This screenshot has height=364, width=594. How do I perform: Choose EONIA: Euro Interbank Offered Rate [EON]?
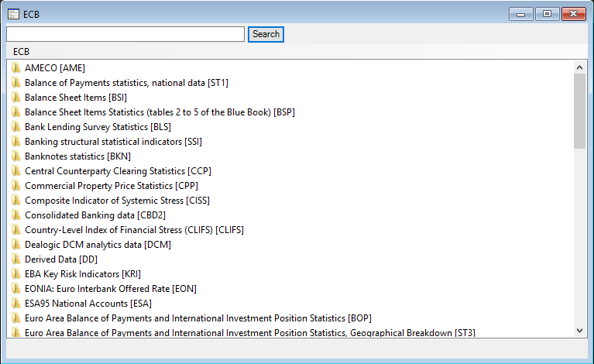111,289
